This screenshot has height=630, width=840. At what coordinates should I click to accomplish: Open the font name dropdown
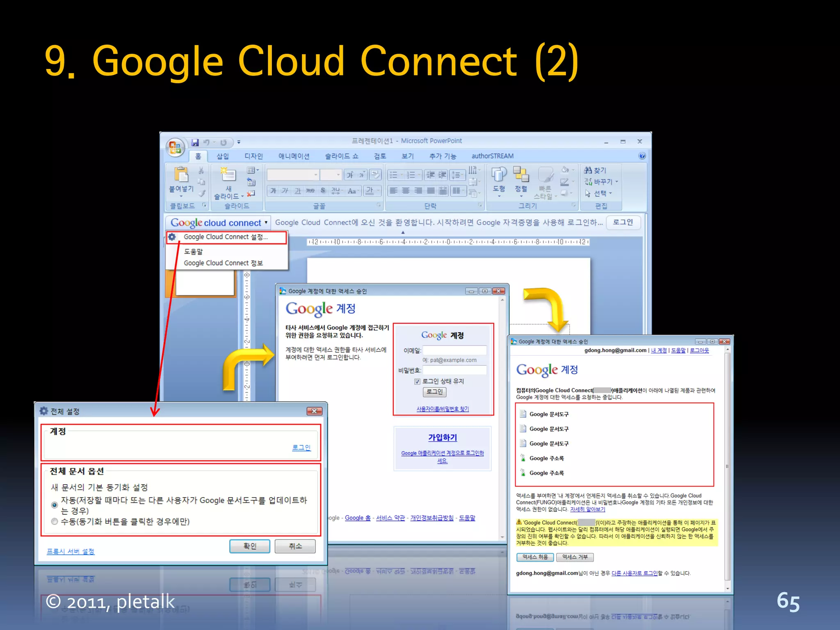click(x=316, y=175)
